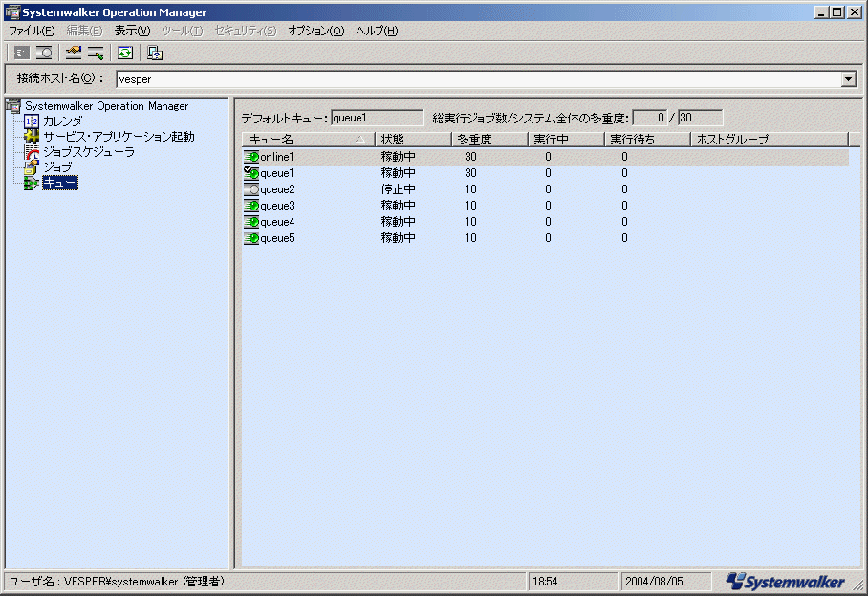Click the queue3 green status icon
This screenshot has width=868, height=596.
pyautogui.click(x=251, y=206)
